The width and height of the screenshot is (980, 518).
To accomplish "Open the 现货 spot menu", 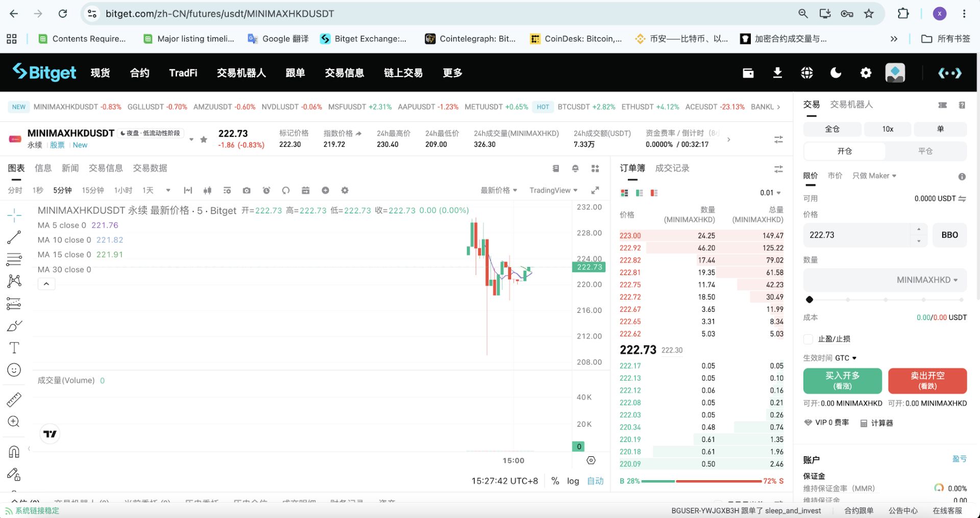I will click(100, 73).
